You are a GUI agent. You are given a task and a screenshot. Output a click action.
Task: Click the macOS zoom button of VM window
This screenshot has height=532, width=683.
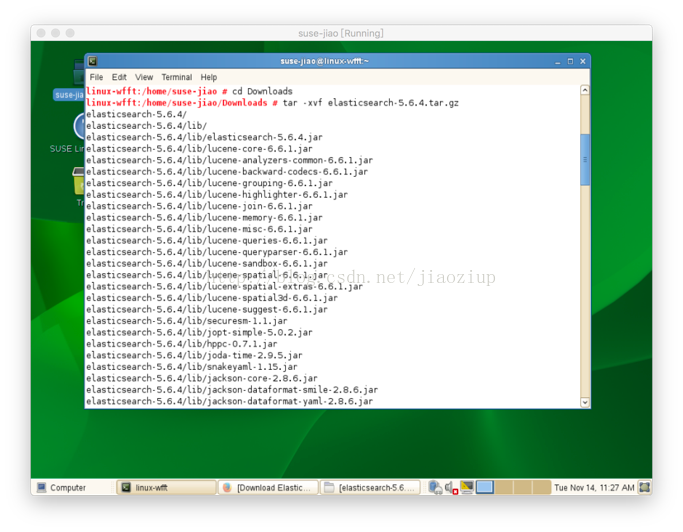pyautogui.click(x=70, y=33)
